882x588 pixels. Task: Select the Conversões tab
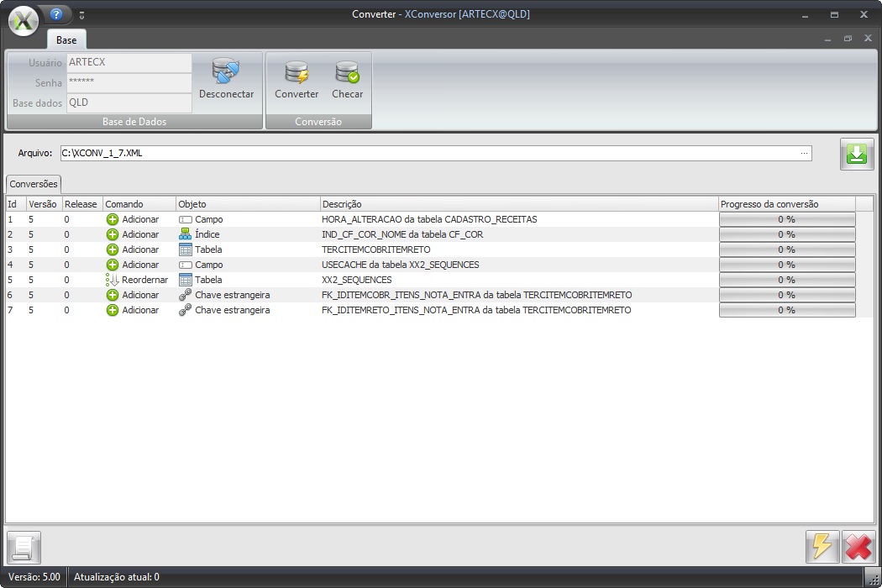click(x=34, y=184)
